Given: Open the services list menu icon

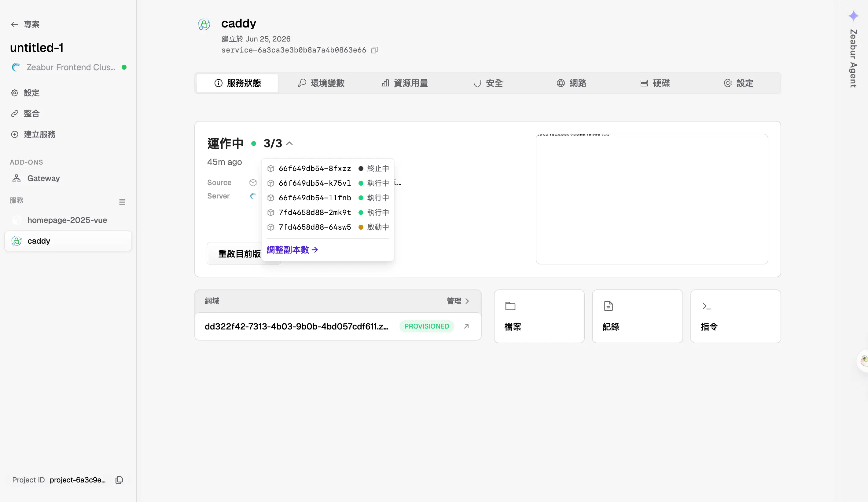Looking at the screenshot, I should (x=122, y=202).
